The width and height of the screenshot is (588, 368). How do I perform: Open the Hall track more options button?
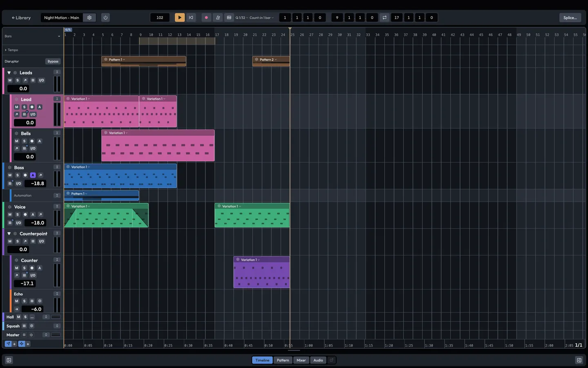32,317
